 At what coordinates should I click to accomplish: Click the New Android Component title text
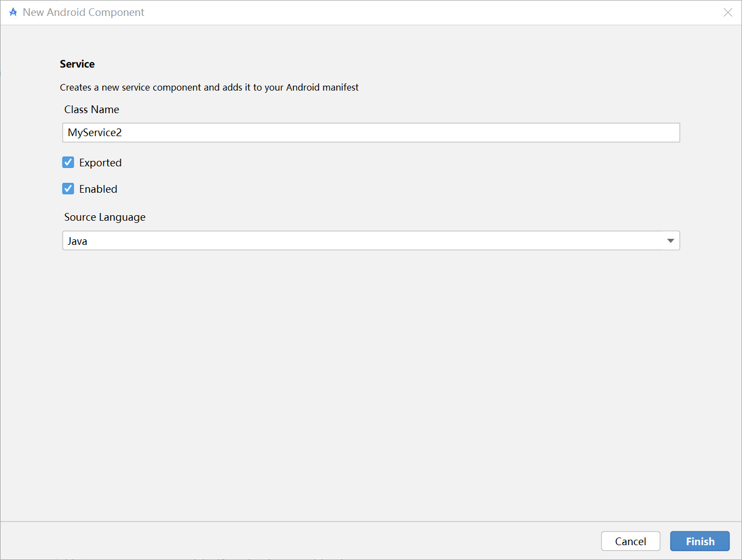pos(83,13)
